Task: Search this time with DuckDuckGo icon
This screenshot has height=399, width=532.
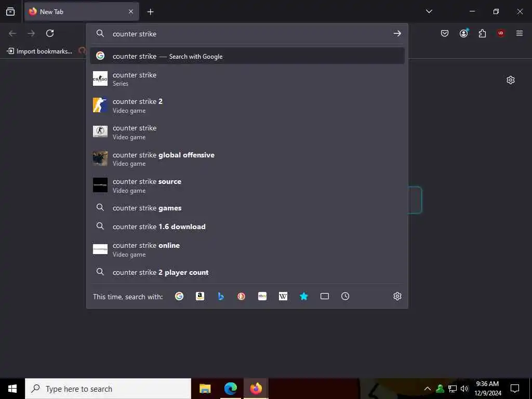Action: tap(241, 296)
